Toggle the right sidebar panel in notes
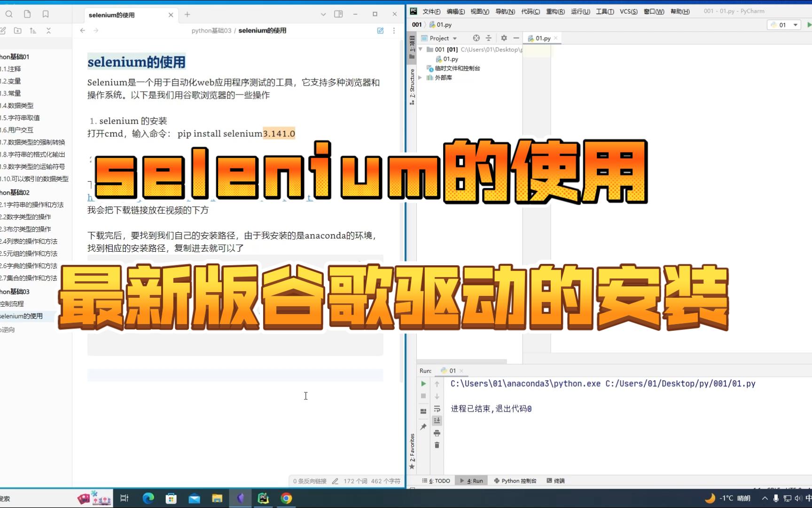This screenshot has width=812, height=508. tap(338, 14)
